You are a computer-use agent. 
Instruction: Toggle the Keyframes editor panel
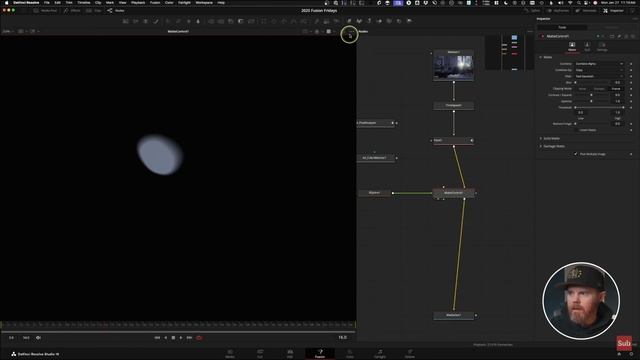[x=558, y=11]
